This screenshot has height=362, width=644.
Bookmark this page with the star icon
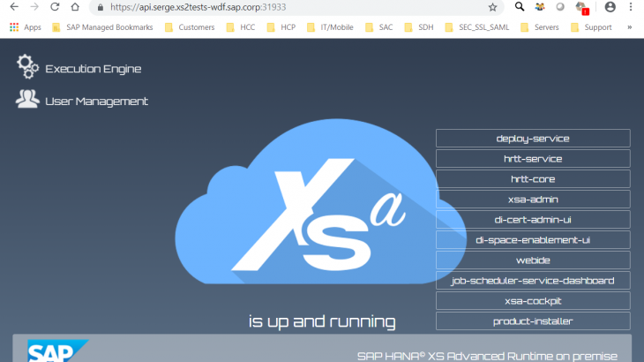tap(492, 7)
